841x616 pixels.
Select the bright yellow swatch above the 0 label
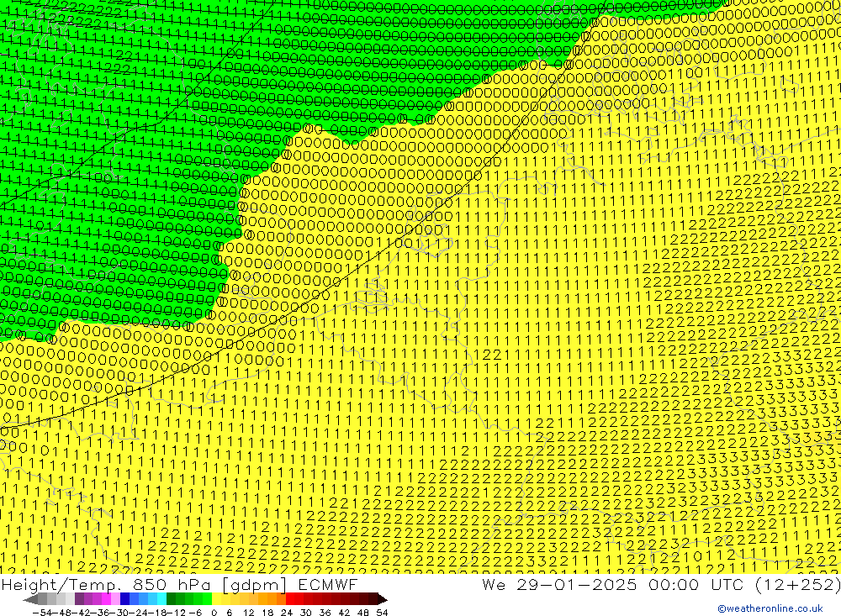point(216,599)
